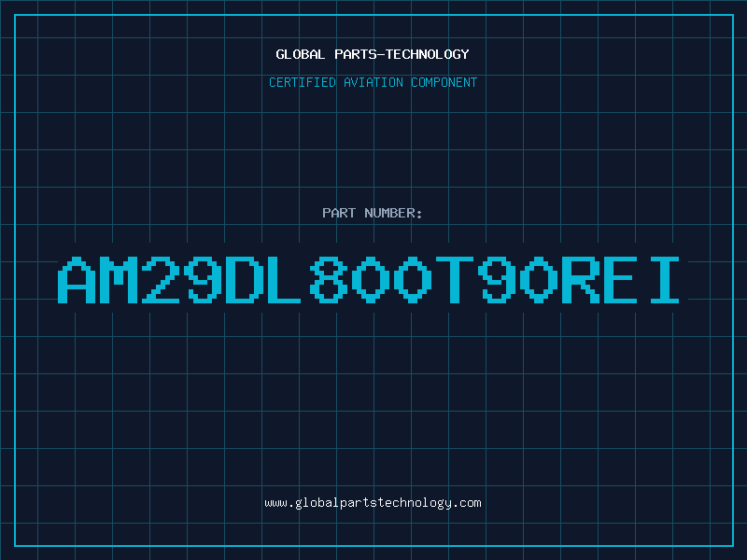This screenshot has width=747, height=560.
Task: Click the PART NUMBER: label
Action: (x=373, y=213)
